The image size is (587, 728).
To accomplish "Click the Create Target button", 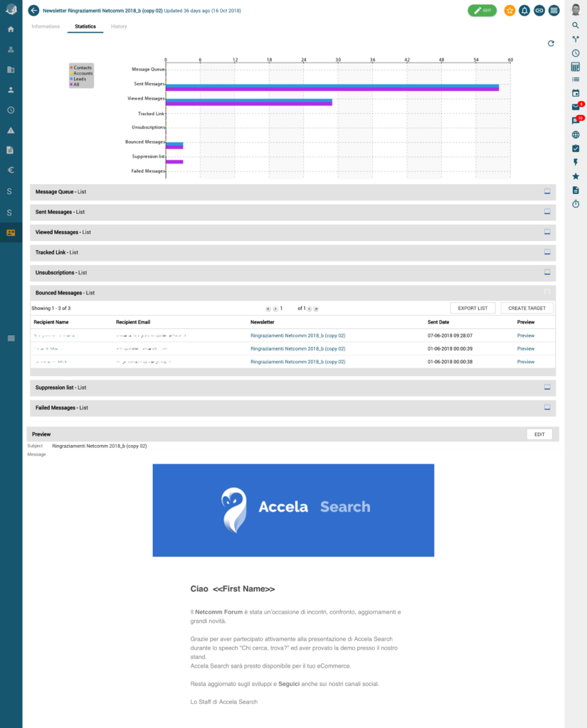I will click(527, 308).
